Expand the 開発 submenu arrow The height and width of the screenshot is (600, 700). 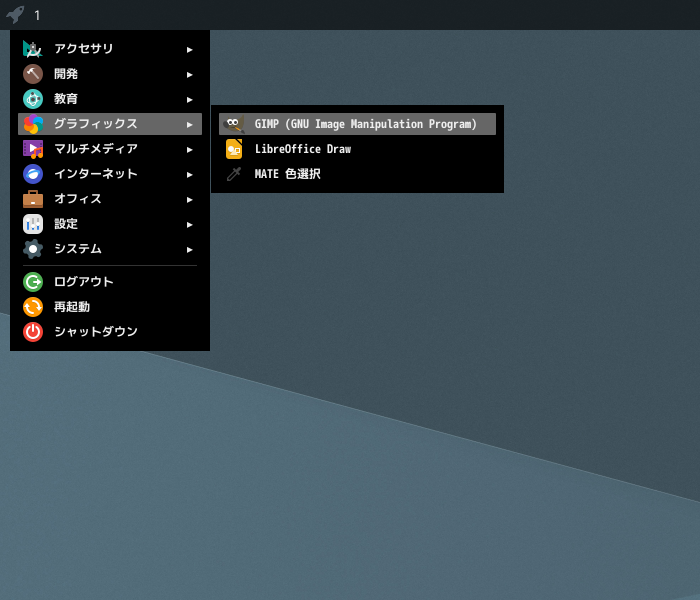[x=190, y=75]
